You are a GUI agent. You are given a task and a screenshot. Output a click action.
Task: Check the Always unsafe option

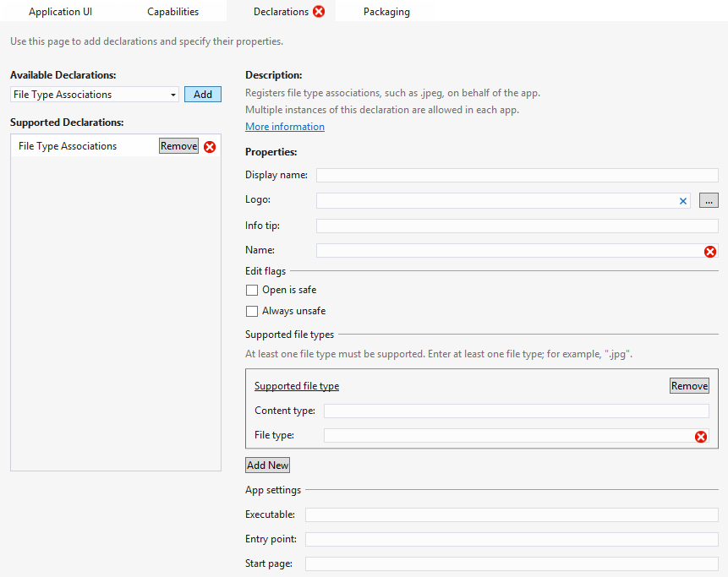pos(252,311)
